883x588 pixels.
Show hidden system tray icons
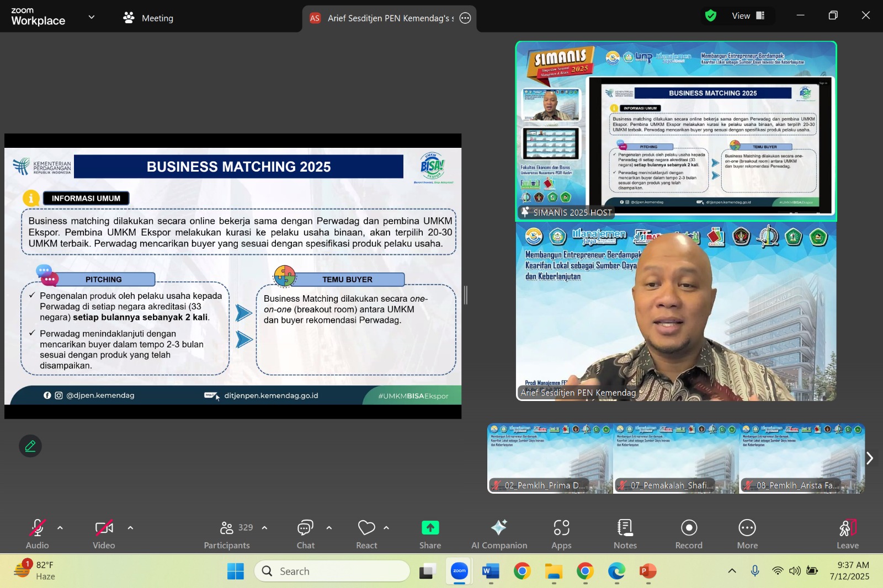(x=732, y=571)
